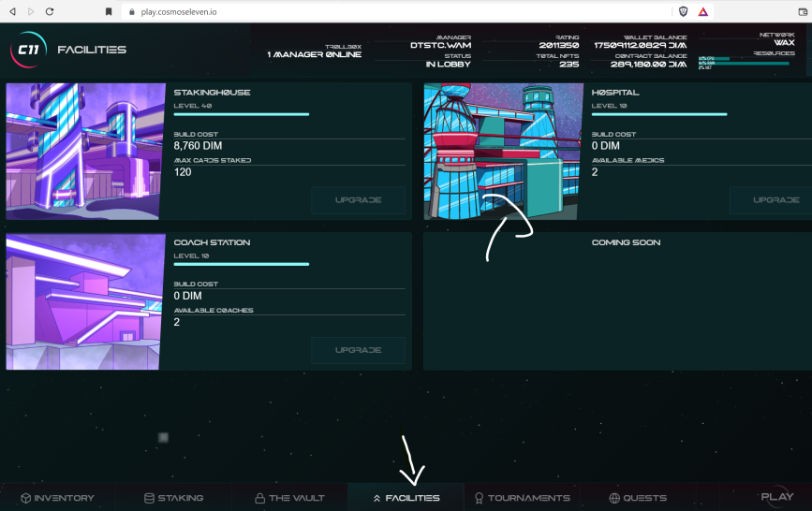Image resolution: width=812 pixels, height=511 pixels.
Task: Open the Tournaments tab
Action: point(523,498)
